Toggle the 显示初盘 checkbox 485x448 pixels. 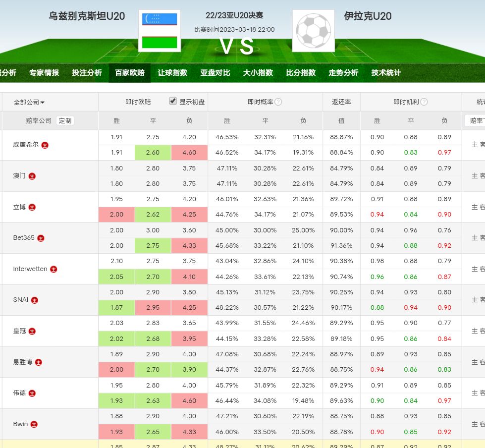173,101
